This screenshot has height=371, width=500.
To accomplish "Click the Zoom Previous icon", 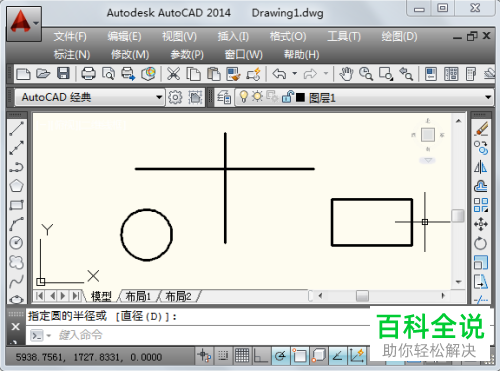I will pos(406,74).
